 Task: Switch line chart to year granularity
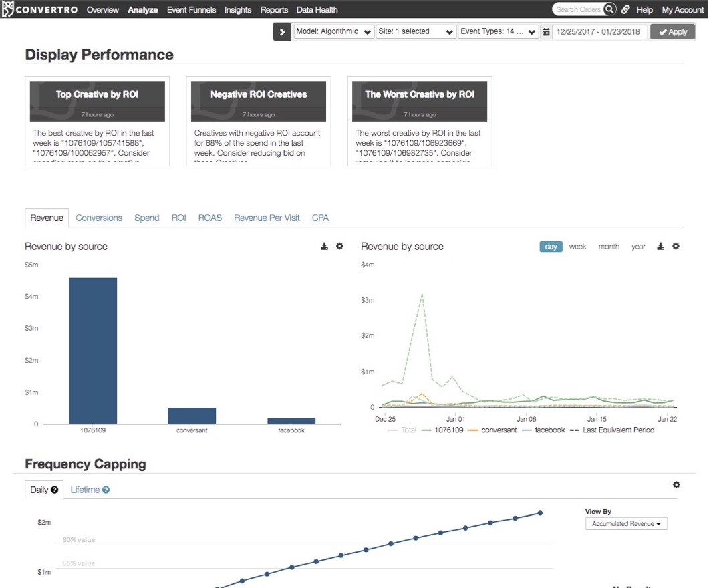638,247
